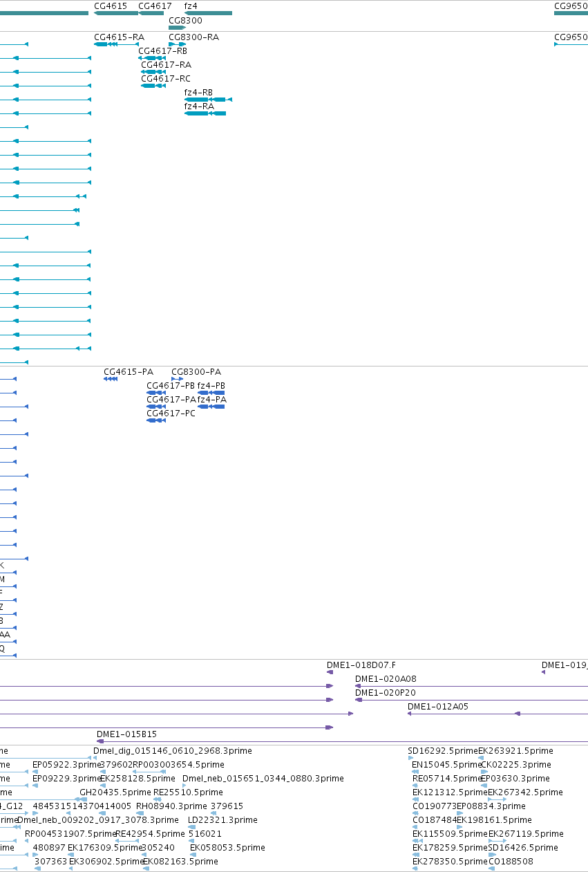Select the 516021 EST label

205,834
